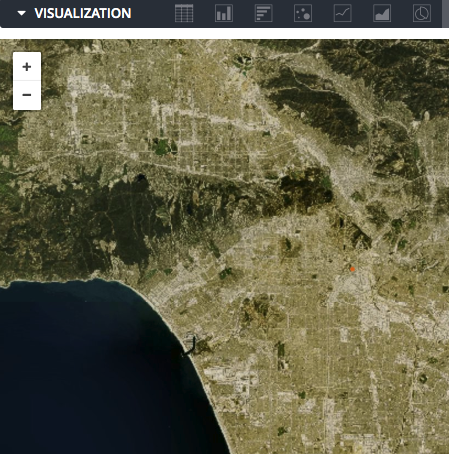The height and width of the screenshot is (454, 449).
Task: Open the Pie chart visualization
Action: [422, 13]
